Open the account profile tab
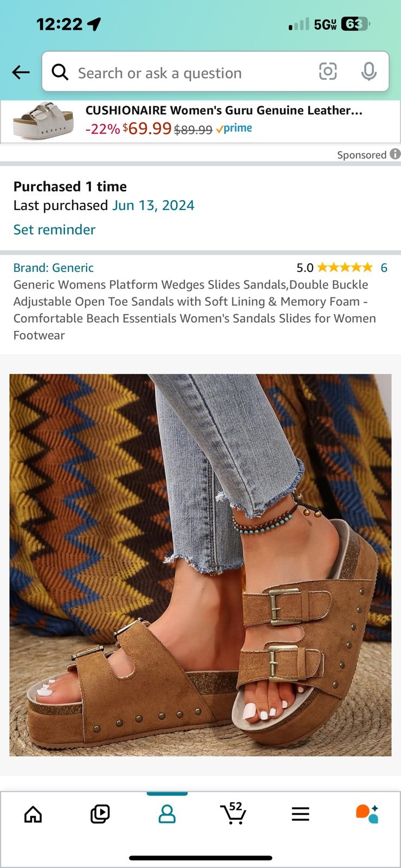Screen dimensions: 401x868 point(167,814)
